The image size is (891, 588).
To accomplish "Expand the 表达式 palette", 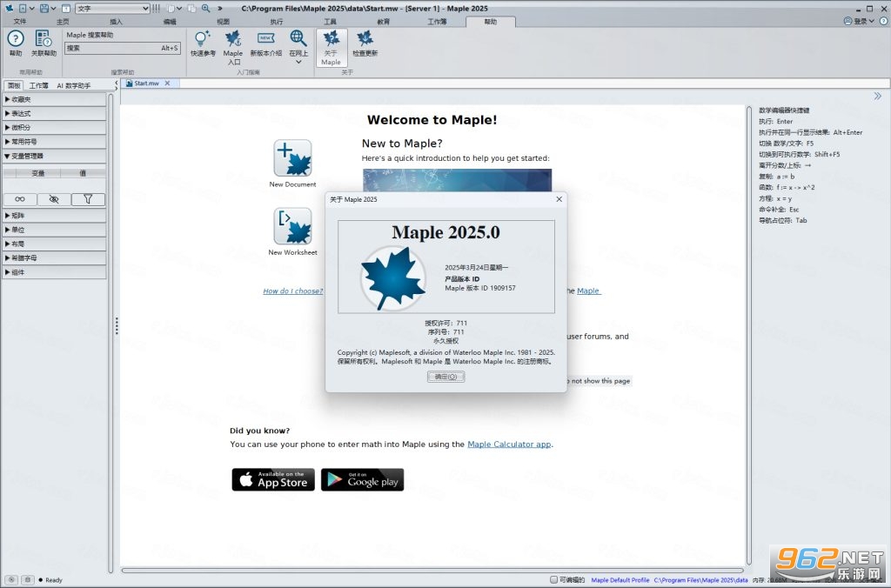I will pyautogui.click(x=54, y=114).
